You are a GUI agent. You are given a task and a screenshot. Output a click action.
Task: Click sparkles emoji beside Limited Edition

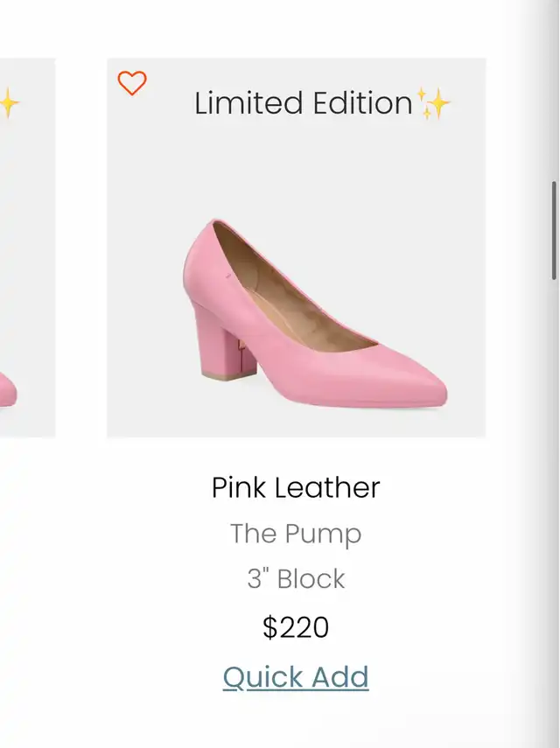434,103
